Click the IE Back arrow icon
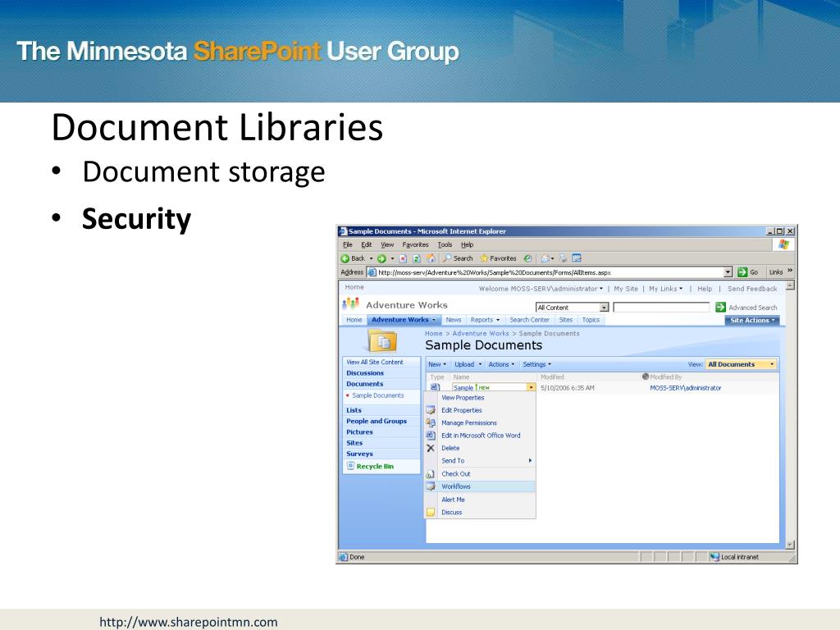Viewport: 840px width, 630px height. [x=345, y=258]
